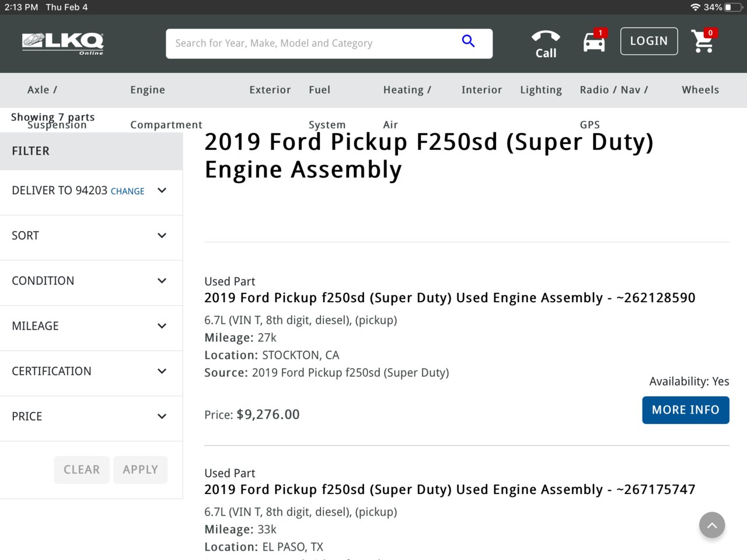Viewport: 747px width, 560px height.
Task: Open the Engine Compartment category
Action: [166, 107]
